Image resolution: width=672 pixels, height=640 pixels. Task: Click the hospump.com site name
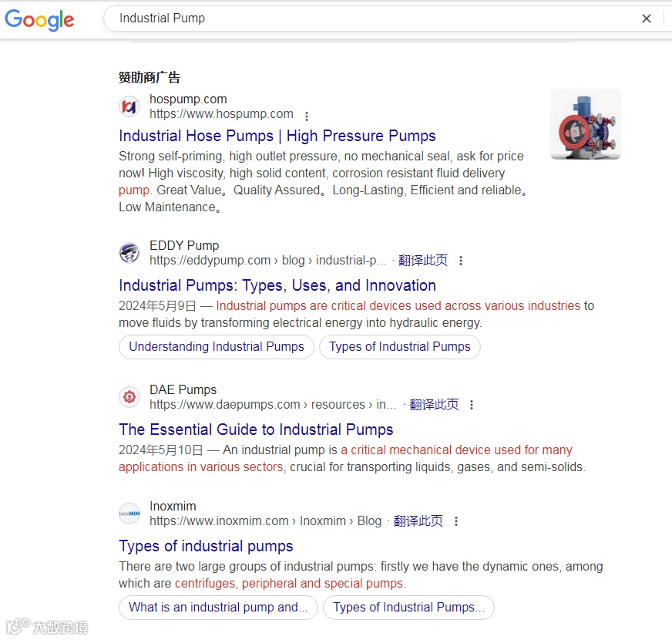tap(188, 99)
